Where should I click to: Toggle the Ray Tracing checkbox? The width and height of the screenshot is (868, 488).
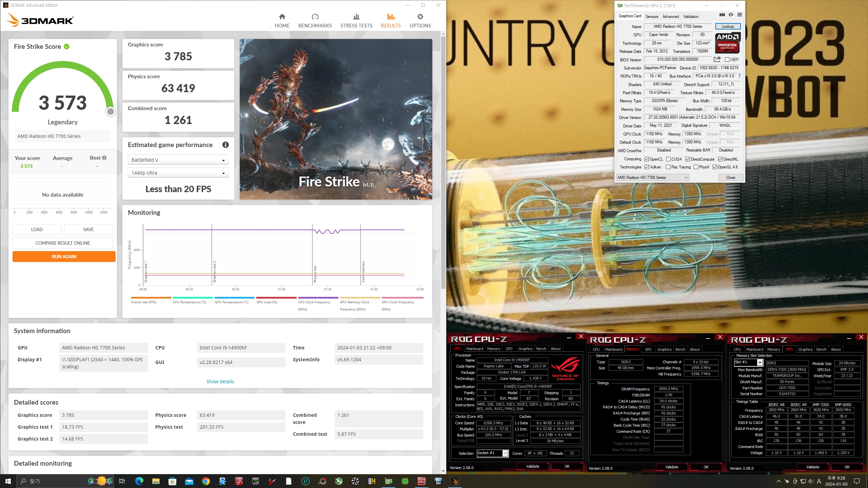pos(668,167)
